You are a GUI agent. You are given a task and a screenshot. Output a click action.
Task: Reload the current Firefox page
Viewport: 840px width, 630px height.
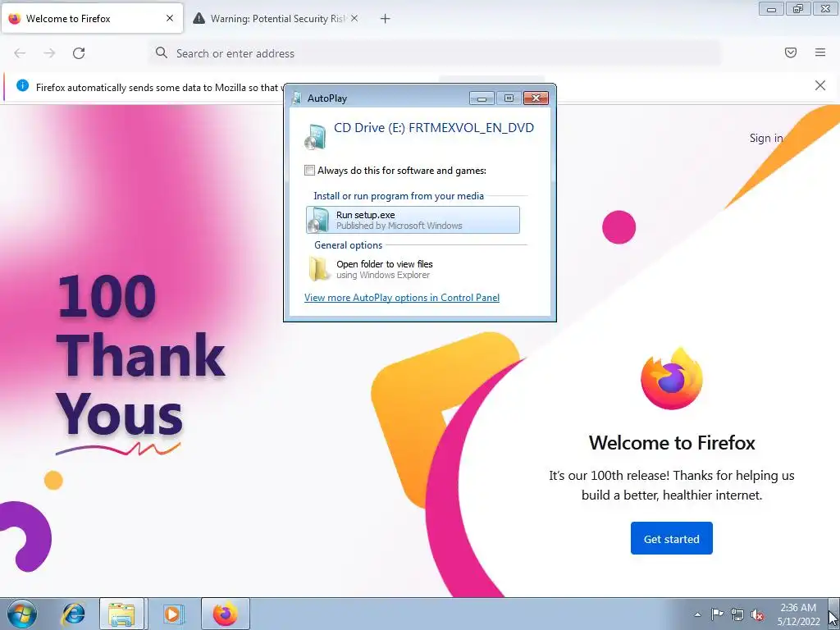(79, 53)
